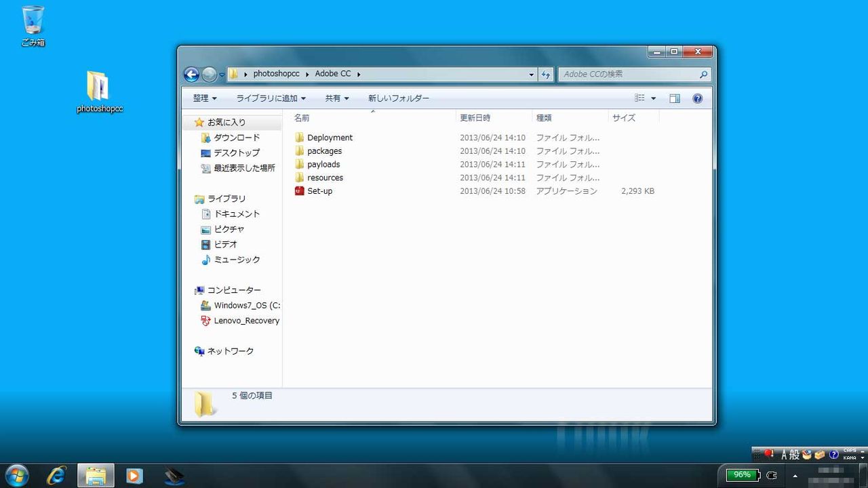Sort by the 更新日時 column header
Image resolution: width=868 pixels, height=488 pixels.
pos(475,118)
